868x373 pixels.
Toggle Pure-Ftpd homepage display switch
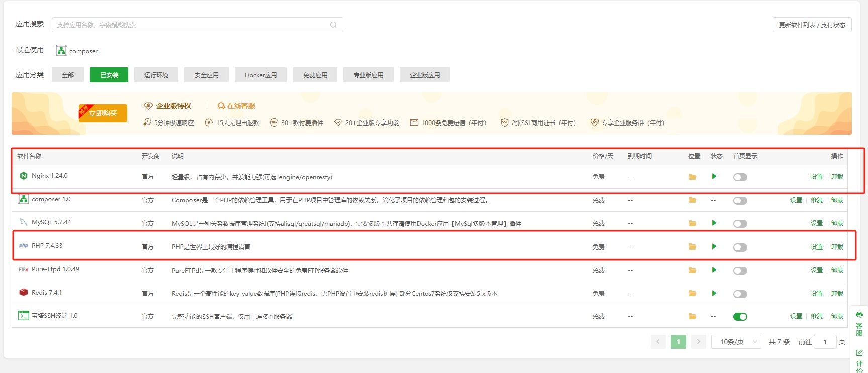[x=740, y=271]
